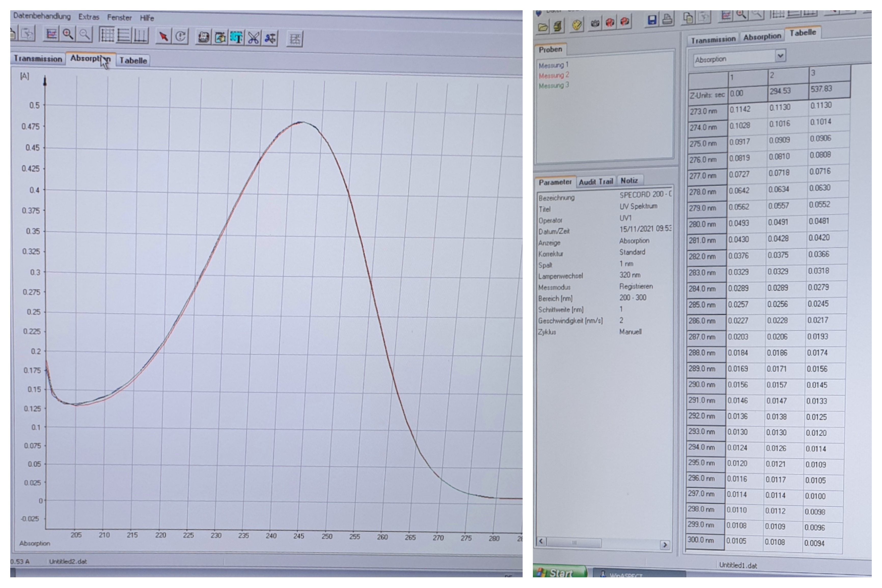Open the Datenbehandlung menu
The width and height of the screenshot is (882, 588).
pyautogui.click(x=42, y=16)
